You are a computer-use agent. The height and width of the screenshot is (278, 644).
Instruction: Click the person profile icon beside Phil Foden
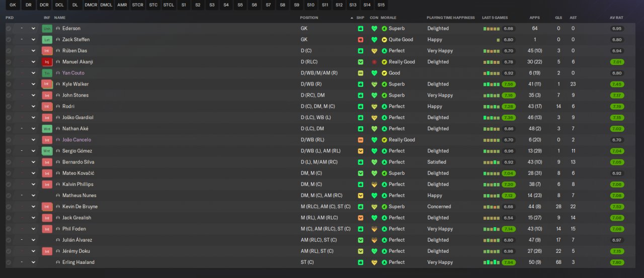click(x=58, y=229)
